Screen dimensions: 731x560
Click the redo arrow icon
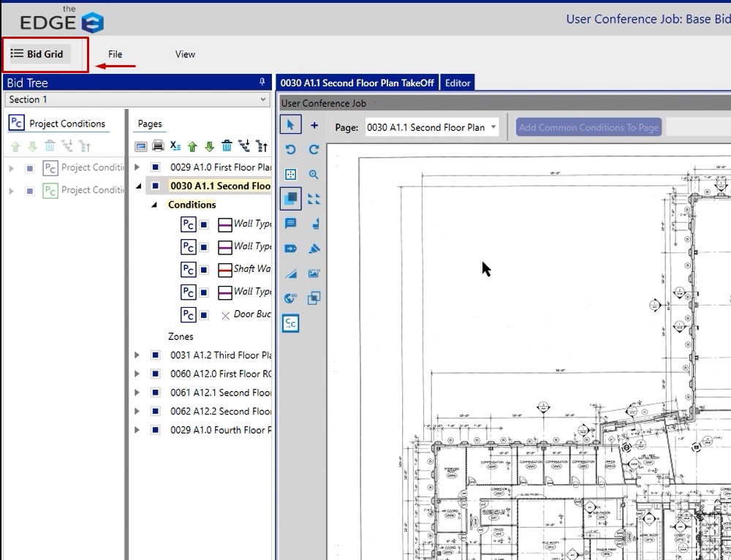314,150
